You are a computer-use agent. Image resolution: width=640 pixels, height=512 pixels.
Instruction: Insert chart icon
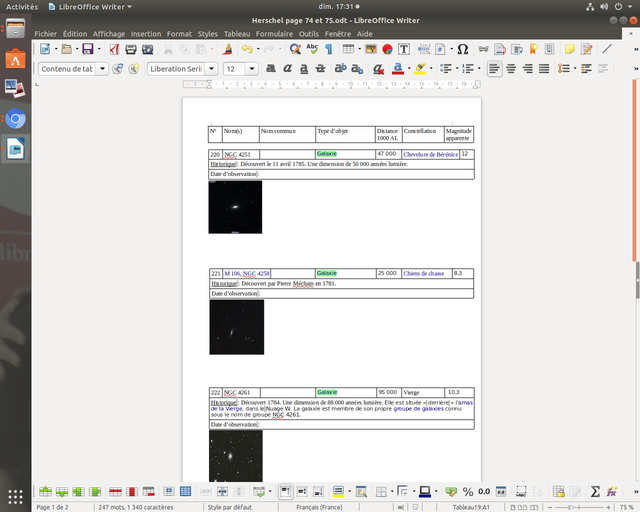387,49
